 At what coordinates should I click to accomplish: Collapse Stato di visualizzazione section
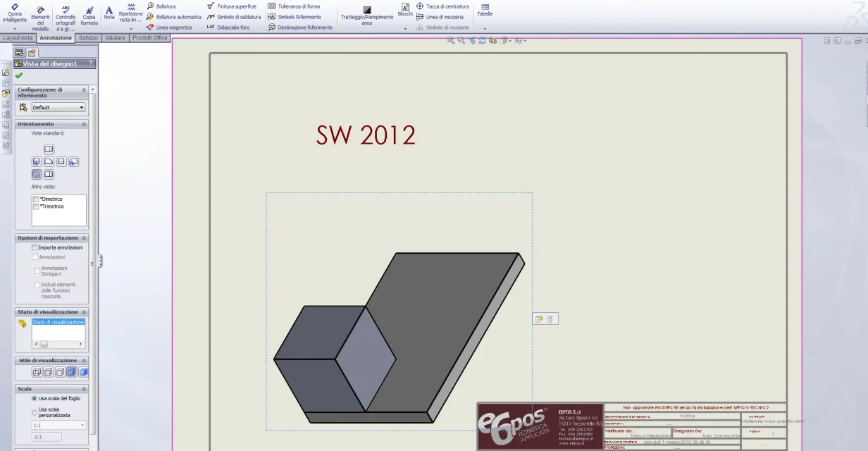pyautogui.click(x=84, y=311)
